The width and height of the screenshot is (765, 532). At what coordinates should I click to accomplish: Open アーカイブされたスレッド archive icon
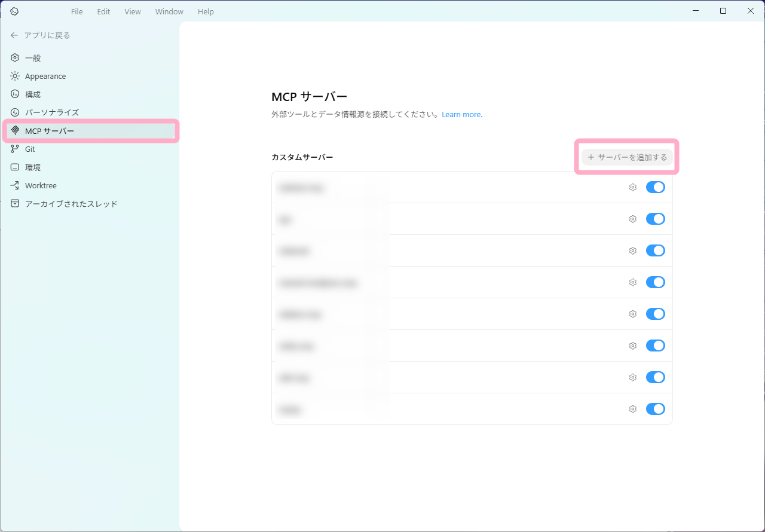coord(15,204)
